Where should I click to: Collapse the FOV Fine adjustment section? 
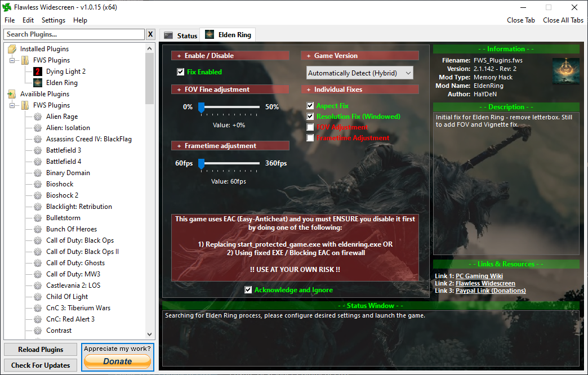[230, 90]
